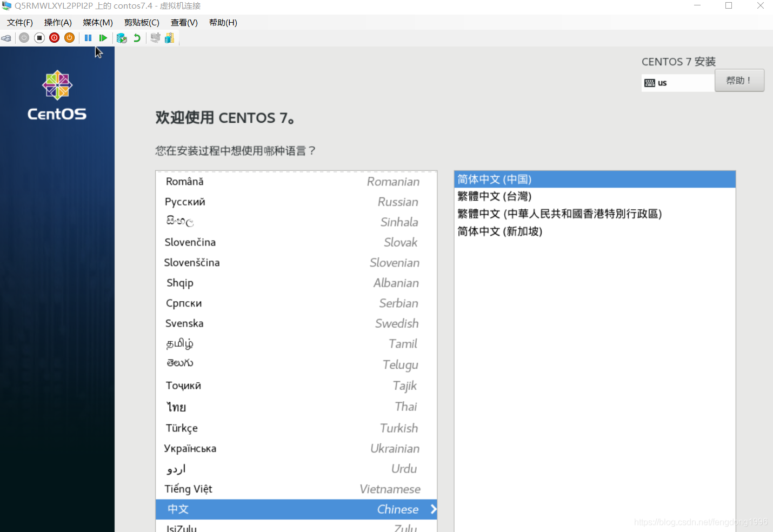Click the enhanced session share icon
773x532 pixels.
click(169, 38)
